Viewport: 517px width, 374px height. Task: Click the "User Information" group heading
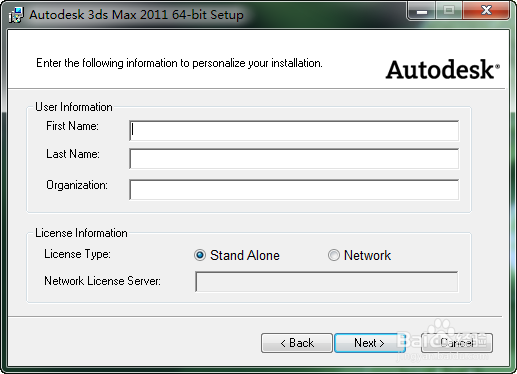pyautogui.click(x=74, y=107)
